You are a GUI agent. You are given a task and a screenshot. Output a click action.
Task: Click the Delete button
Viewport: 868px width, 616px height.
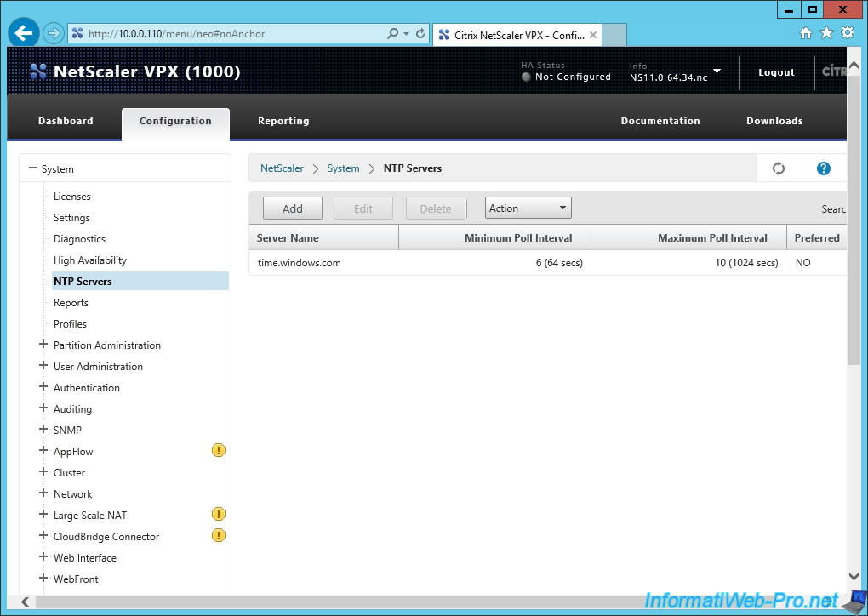[x=436, y=208]
